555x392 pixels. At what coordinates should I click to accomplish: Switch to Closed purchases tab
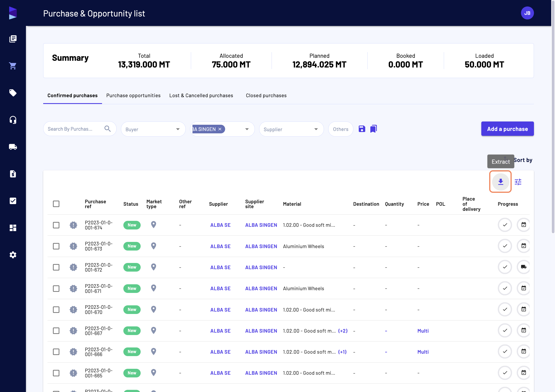click(x=266, y=96)
